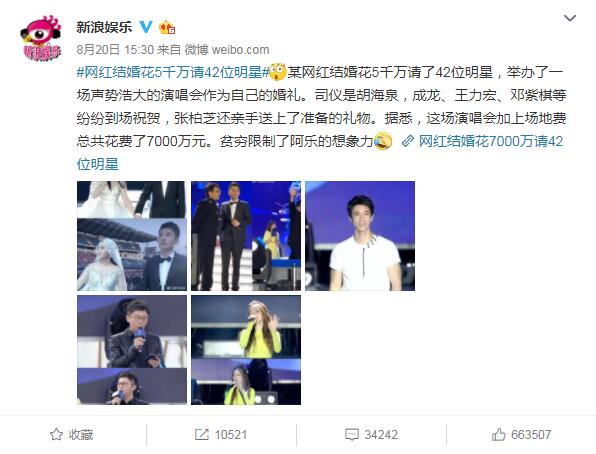Open thumbnail of singer in yellow top
Viewport: 596px width, 454px height.
pyautogui.click(x=246, y=350)
